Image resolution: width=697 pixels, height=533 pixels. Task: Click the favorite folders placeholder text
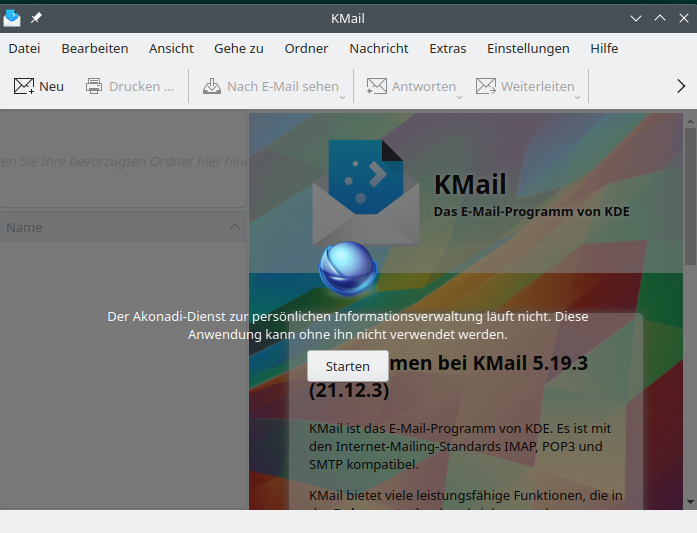pyautogui.click(x=123, y=161)
